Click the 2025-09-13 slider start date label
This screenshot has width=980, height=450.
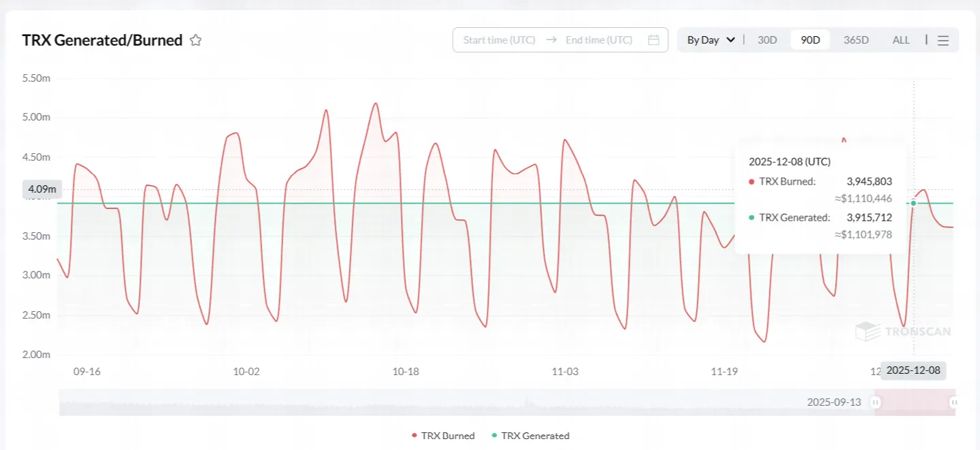point(834,402)
